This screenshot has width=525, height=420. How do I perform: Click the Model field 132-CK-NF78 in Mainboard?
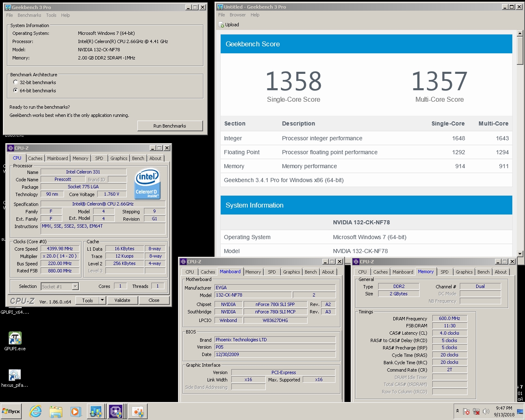[253, 295]
